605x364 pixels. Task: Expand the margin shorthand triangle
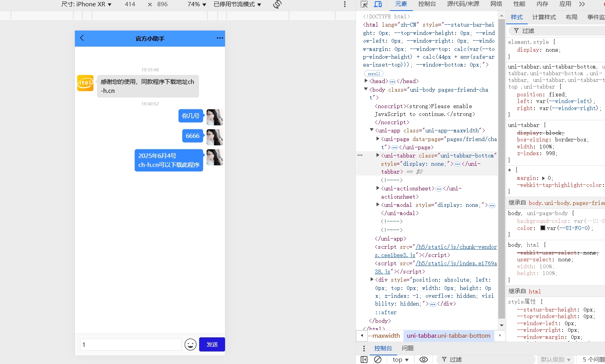click(x=543, y=178)
